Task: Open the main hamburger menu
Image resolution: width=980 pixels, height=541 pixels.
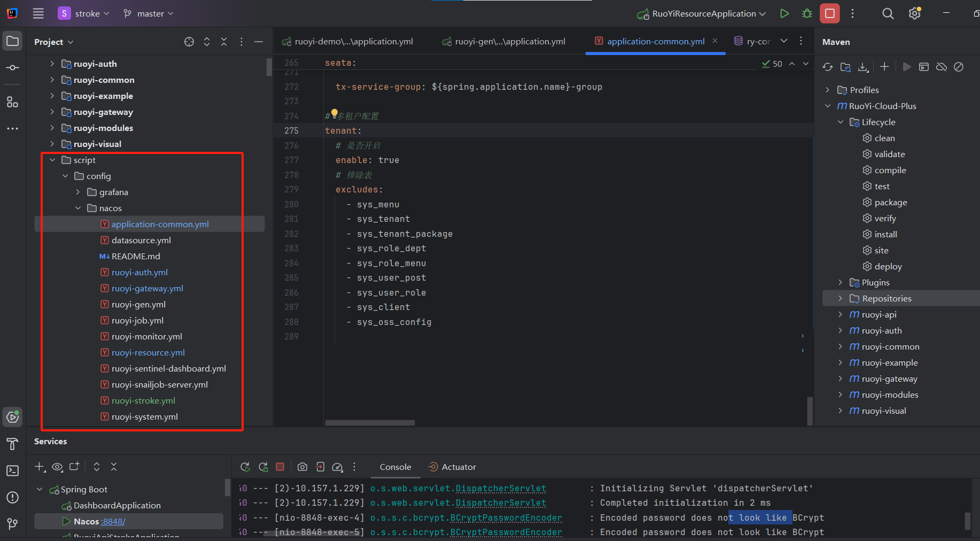Action: coord(38,13)
